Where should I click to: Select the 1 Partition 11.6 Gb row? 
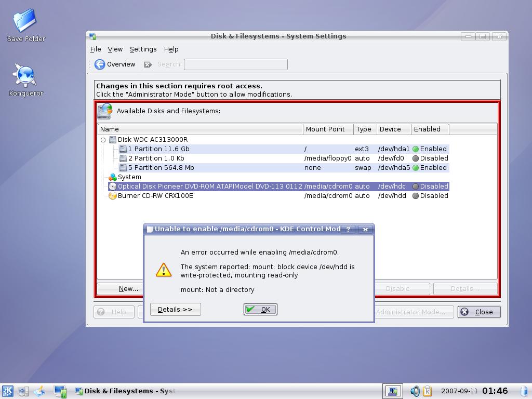click(158, 149)
